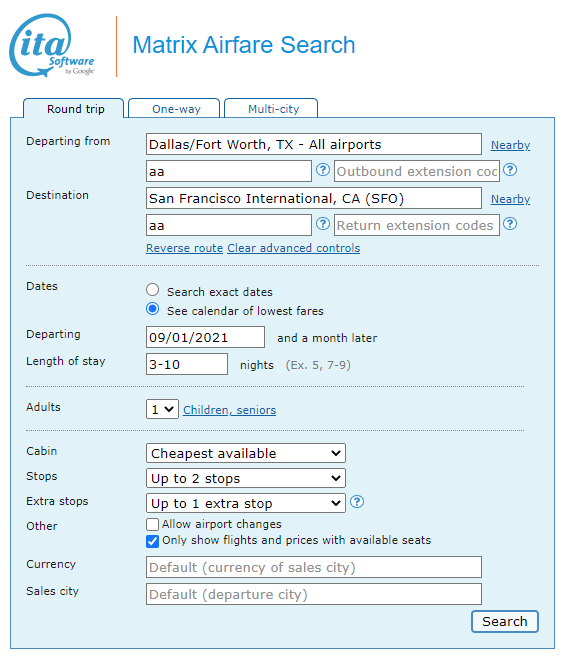
Task: Open help icon beside outbound extension codes
Action: (510, 170)
